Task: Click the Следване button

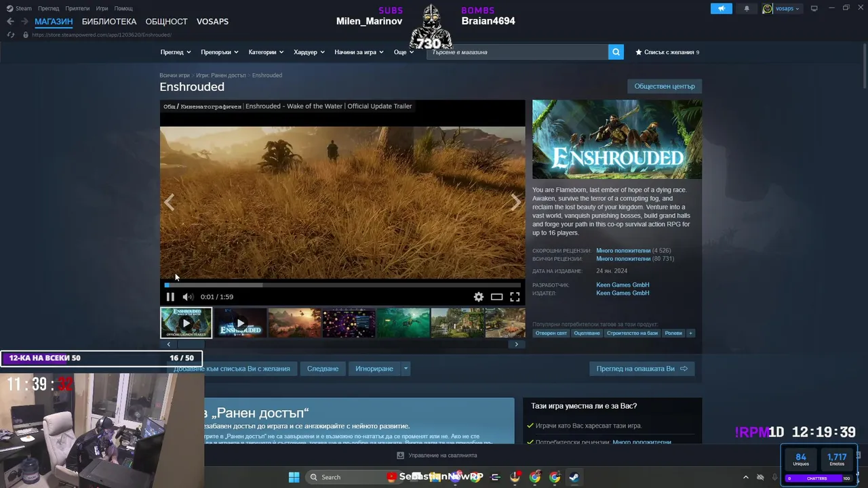Action: click(323, 369)
